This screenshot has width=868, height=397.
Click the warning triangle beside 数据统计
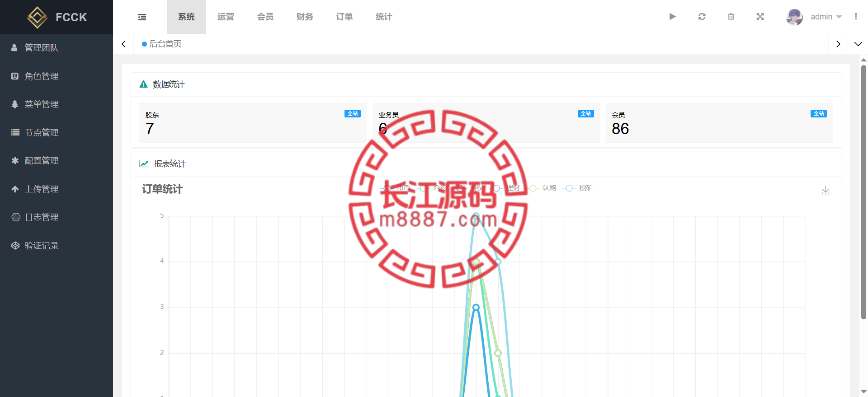coord(143,84)
